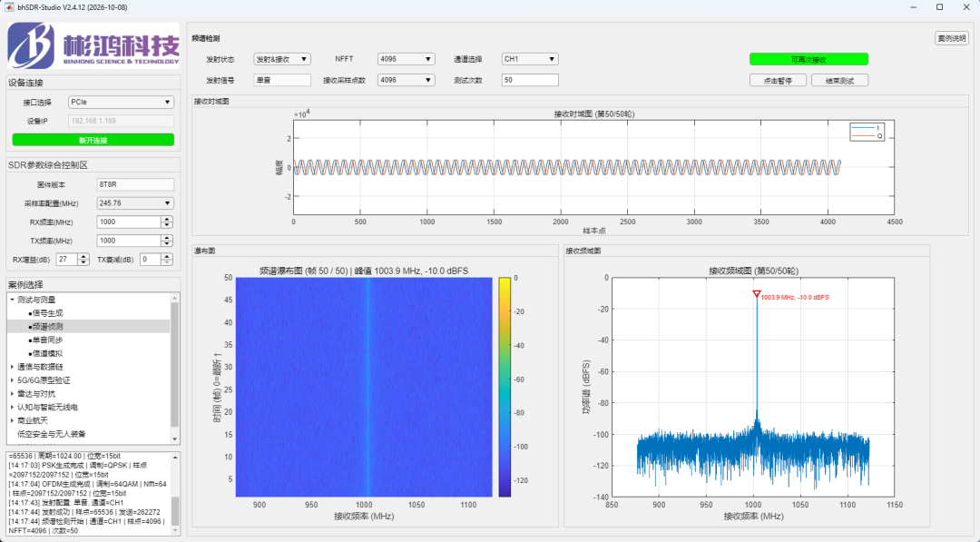
Task: Open the 接收采样点数 dropdown
Action: pyautogui.click(x=406, y=80)
